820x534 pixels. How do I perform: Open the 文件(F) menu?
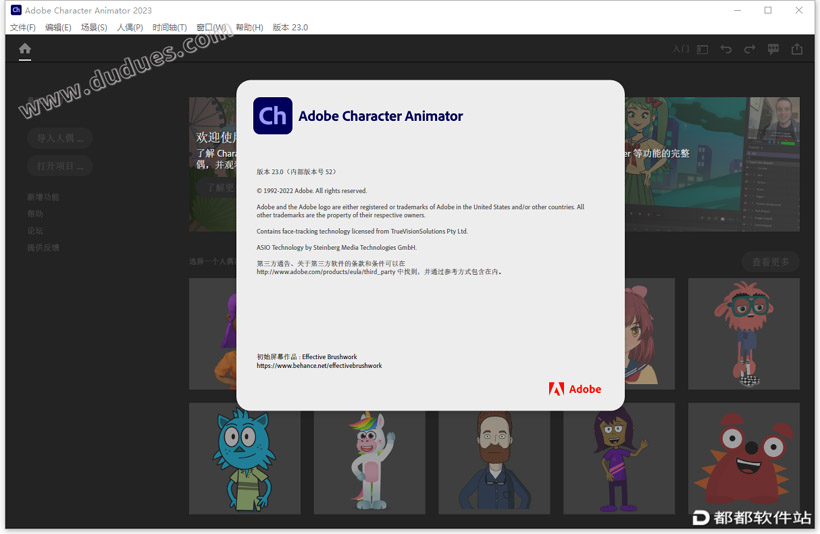pyautogui.click(x=22, y=27)
